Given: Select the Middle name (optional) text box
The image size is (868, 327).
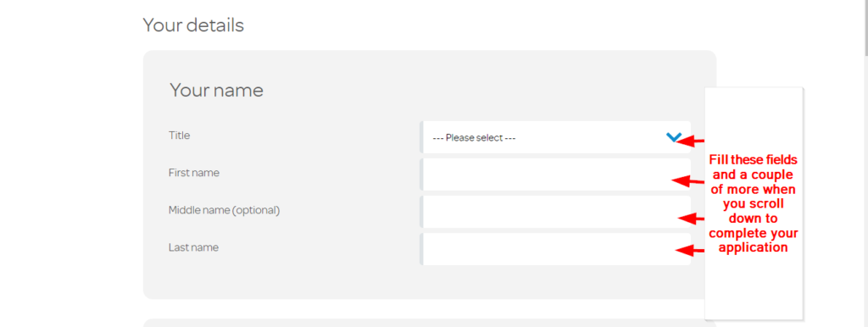Looking at the screenshot, I should (x=555, y=211).
